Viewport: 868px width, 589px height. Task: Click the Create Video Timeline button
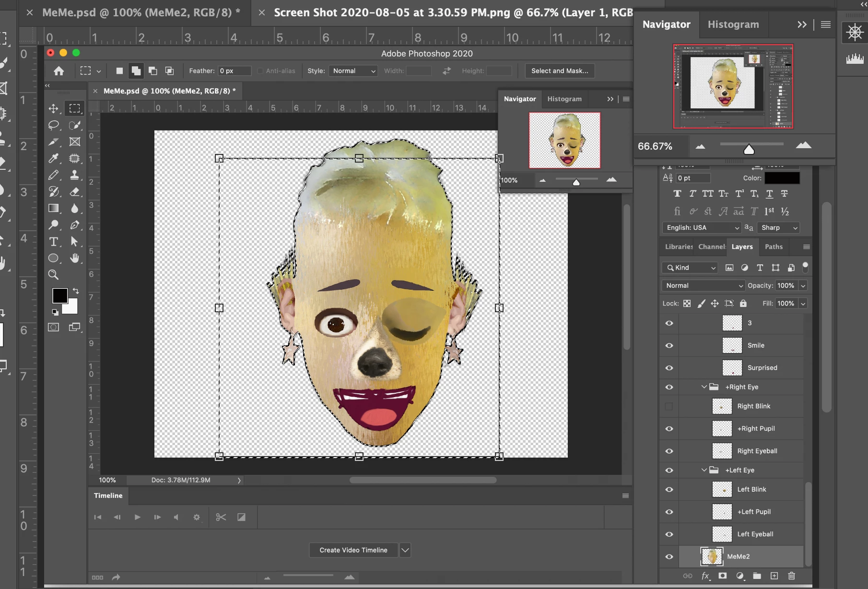point(353,550)
